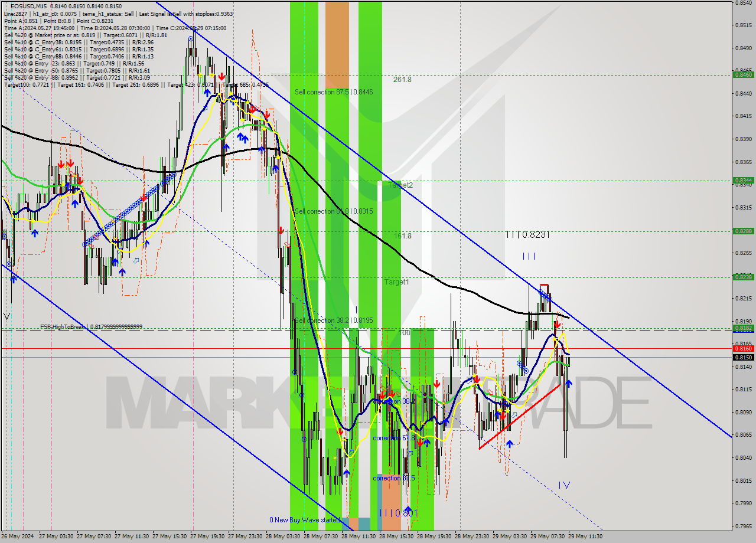The width and height of the screenshot is (756, 543).
Task: Click the '26 May 2024' date label
Action: tap(17, 537)
